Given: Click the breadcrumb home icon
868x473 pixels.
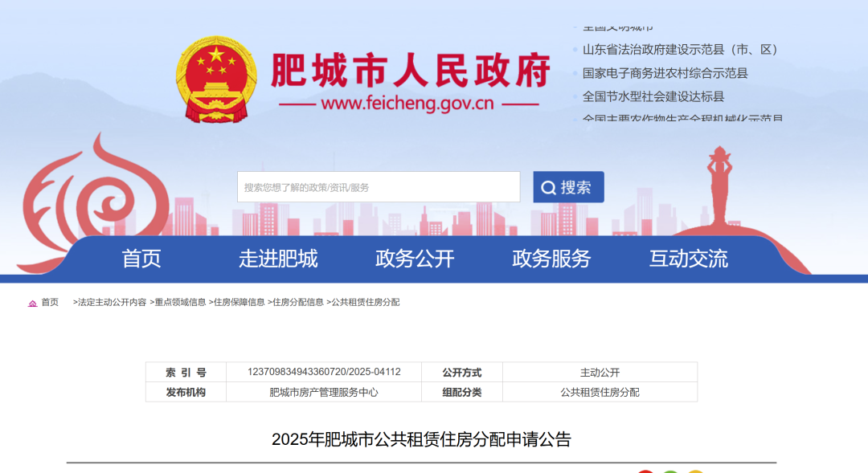Looking at the screenshot, I should point(32,303).
